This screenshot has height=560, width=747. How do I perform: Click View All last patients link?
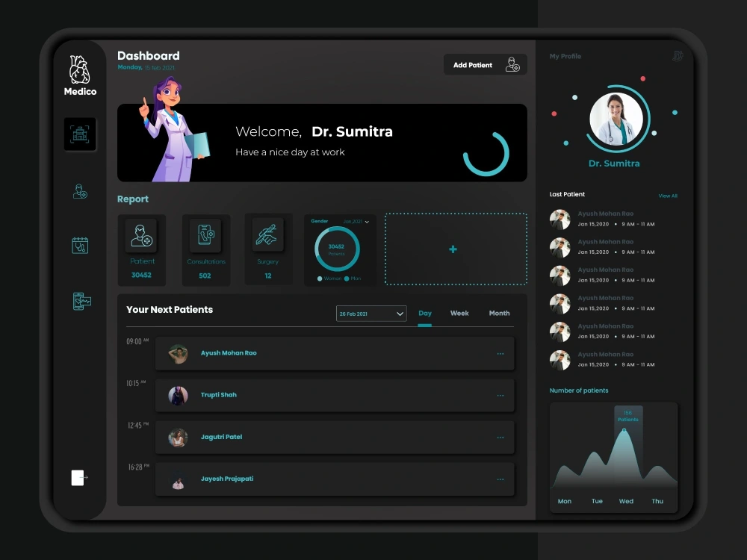pyautogui.click(x=668, y=196)
